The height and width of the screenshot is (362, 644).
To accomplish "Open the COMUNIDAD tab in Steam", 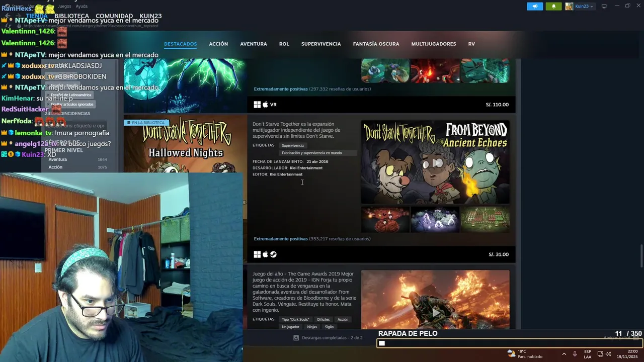I will 114,16.
